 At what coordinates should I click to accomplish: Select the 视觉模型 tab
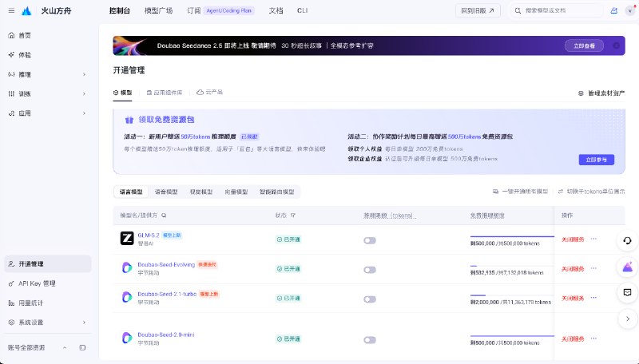coord(201,192)
